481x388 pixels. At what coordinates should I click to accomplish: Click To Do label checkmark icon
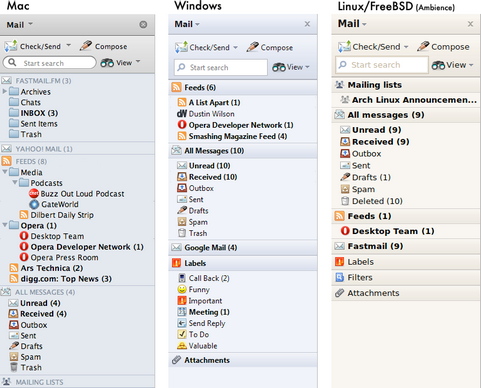pos(182,334)
